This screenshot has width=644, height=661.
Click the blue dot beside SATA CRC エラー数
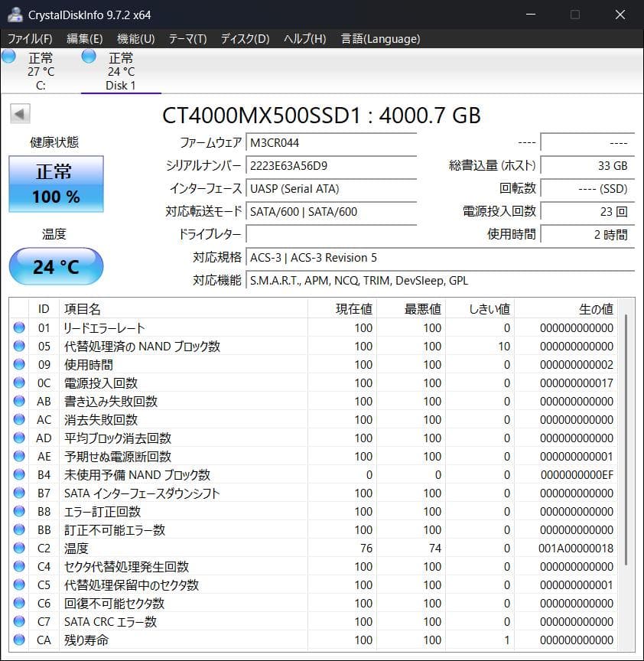coord(20,621)
